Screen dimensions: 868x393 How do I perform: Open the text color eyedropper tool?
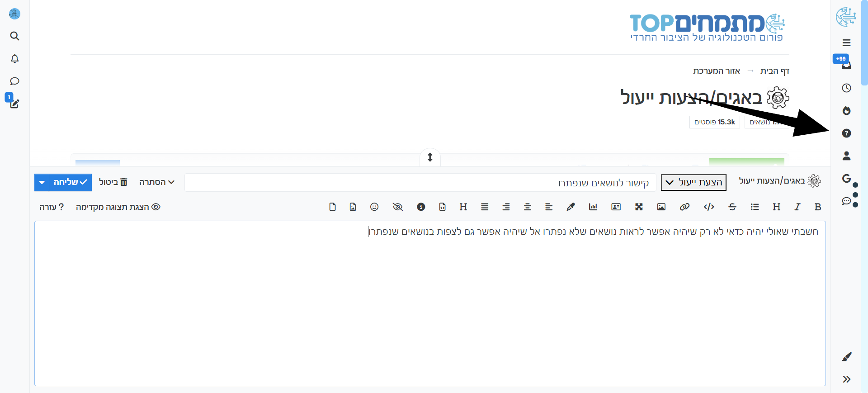click(571, 207)
